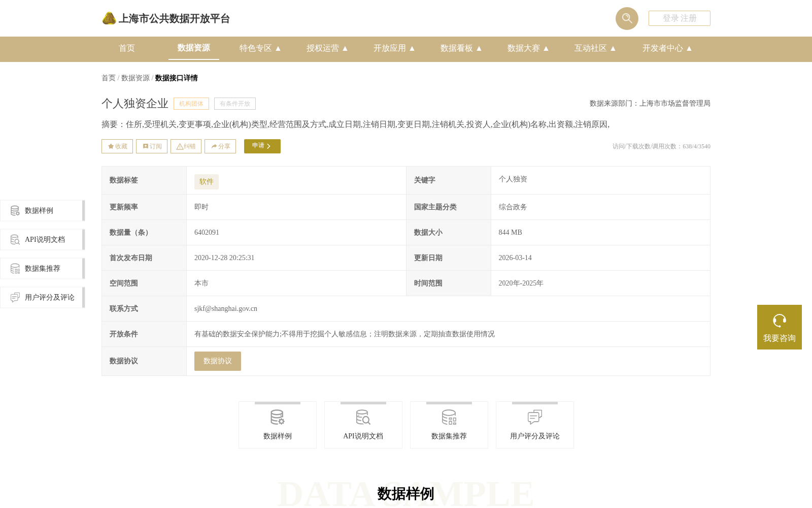Click 首页 breadcrumb link
812x508 pixels.
[x=109, y=78]
